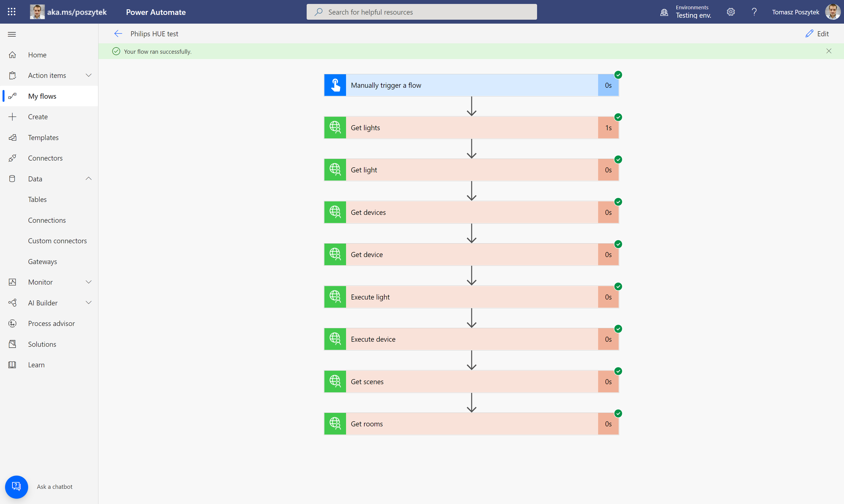844x504 pixels.
Task: Select Templates in the sidebar
Action: [x=43, y=138]
